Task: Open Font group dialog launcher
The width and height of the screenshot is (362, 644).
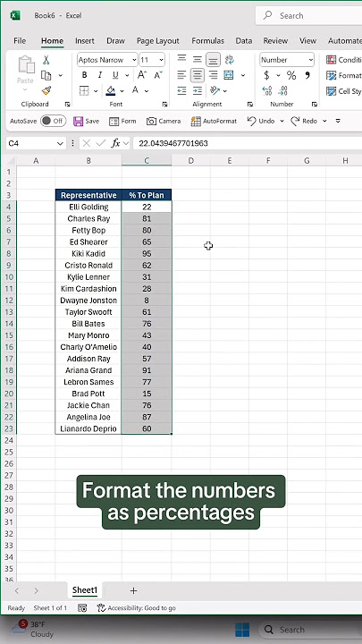Action: [164, 105]
